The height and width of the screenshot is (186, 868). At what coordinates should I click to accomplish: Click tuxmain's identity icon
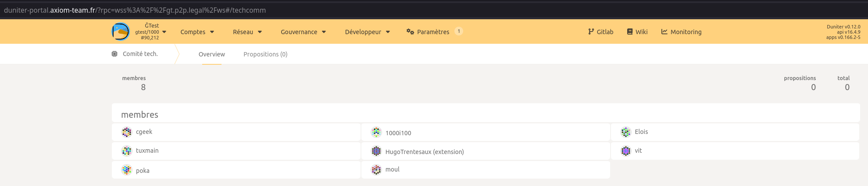pyautogui.click(x=127, y=151)
